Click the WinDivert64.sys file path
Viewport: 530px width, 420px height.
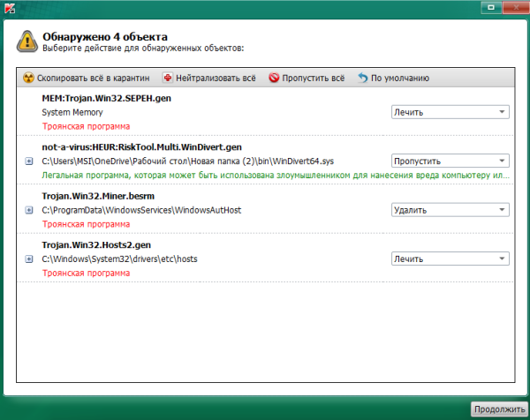(x=188, y=161)
